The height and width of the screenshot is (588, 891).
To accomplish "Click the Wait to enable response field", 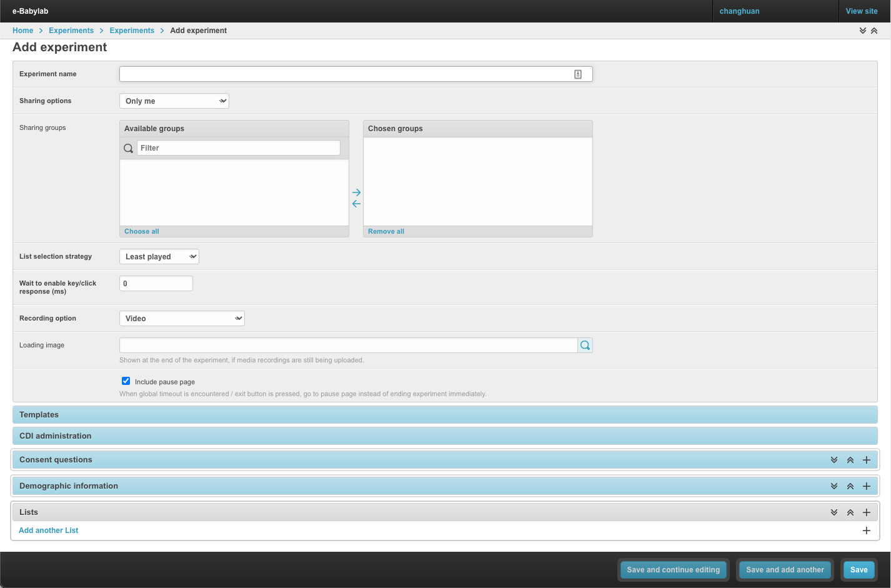I will point(156,284).
